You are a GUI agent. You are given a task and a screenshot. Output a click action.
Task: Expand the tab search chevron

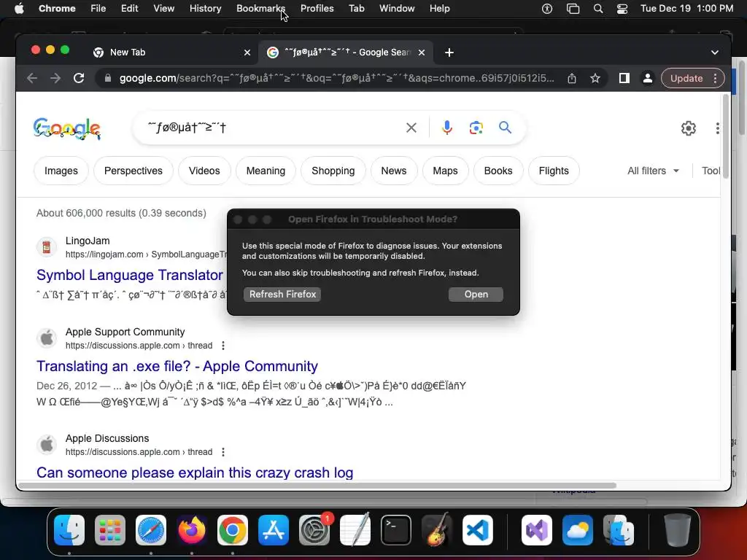(715, 52)
